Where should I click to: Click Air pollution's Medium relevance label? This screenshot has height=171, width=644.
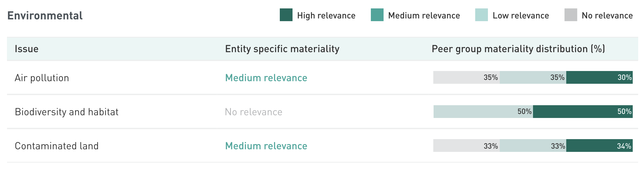coord(266,78)
